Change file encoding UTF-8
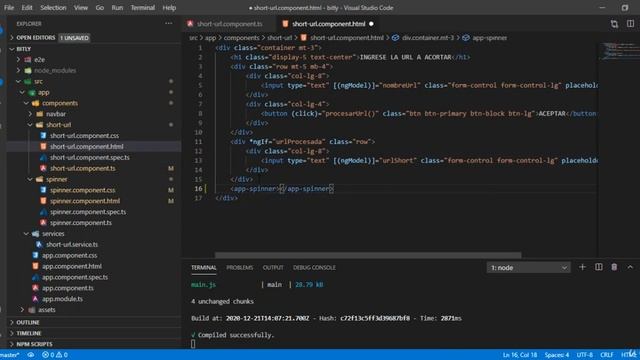 [x=584, y=355]
